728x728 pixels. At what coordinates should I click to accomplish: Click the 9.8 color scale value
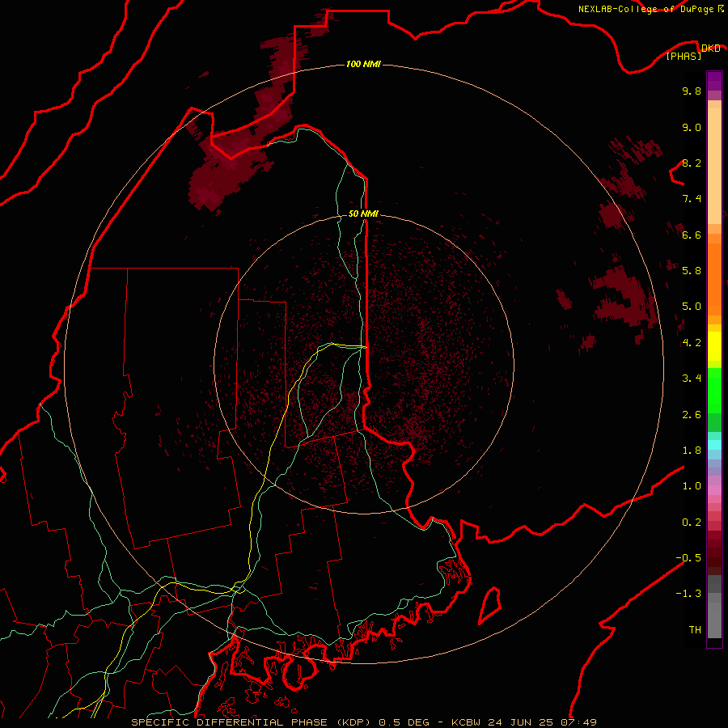[x=692, y=91]
